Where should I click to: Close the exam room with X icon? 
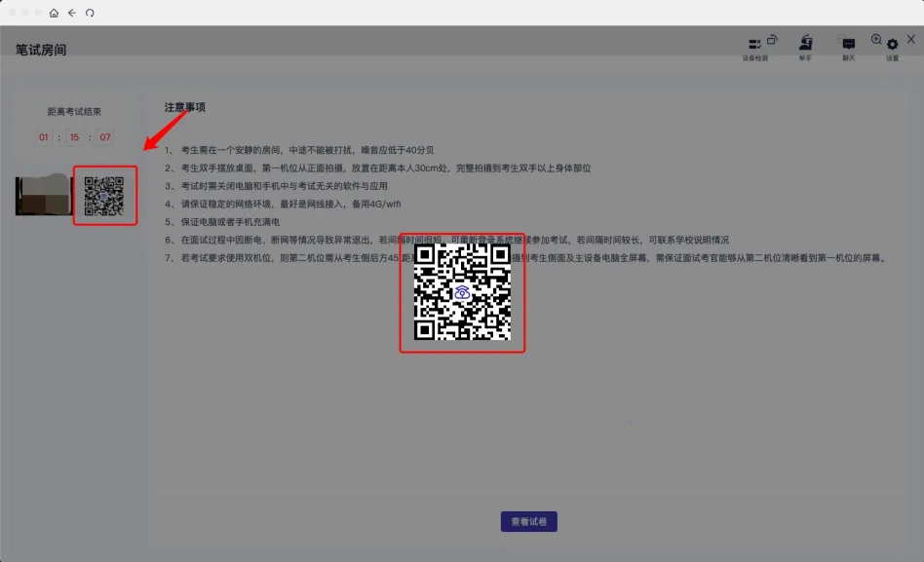point(910,40)
